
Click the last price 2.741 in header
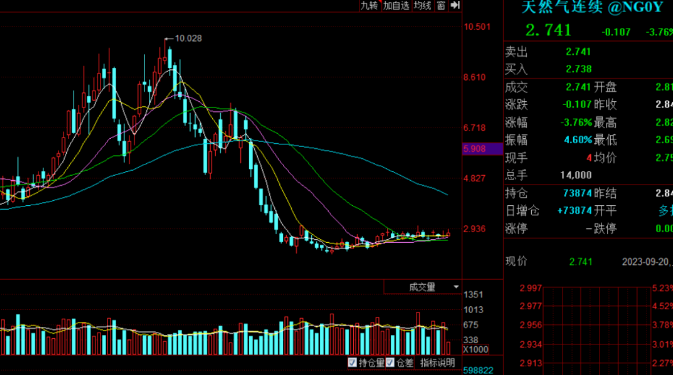click(x=548, y=30)
